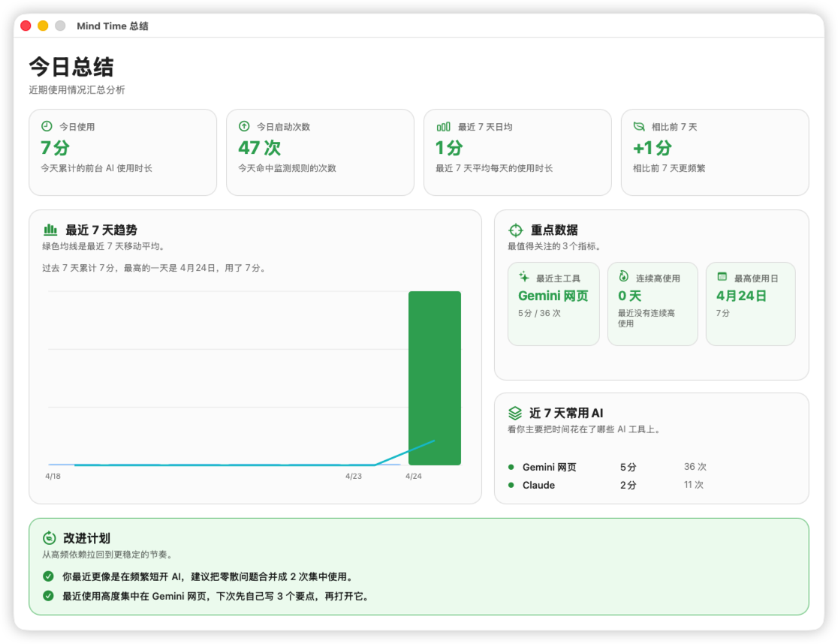838x644 pixels.
Task: Click the 最近没有连续高使用 description
Action: pyautogui.click(x=647, y=318)
